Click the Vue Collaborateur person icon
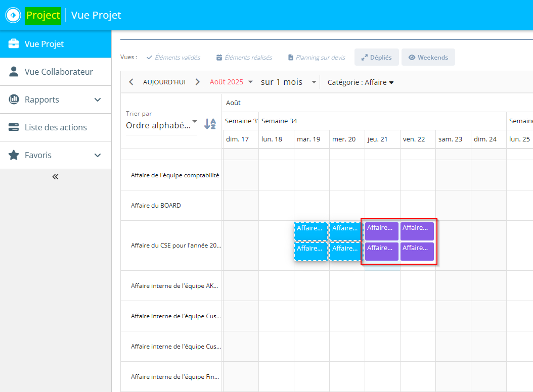 pos(14,72)
